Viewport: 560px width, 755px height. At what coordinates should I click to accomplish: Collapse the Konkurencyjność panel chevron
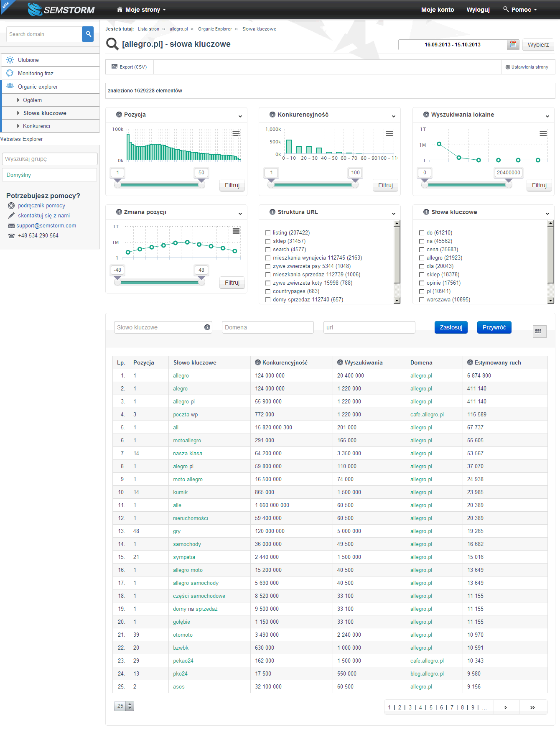pos(394,116)
